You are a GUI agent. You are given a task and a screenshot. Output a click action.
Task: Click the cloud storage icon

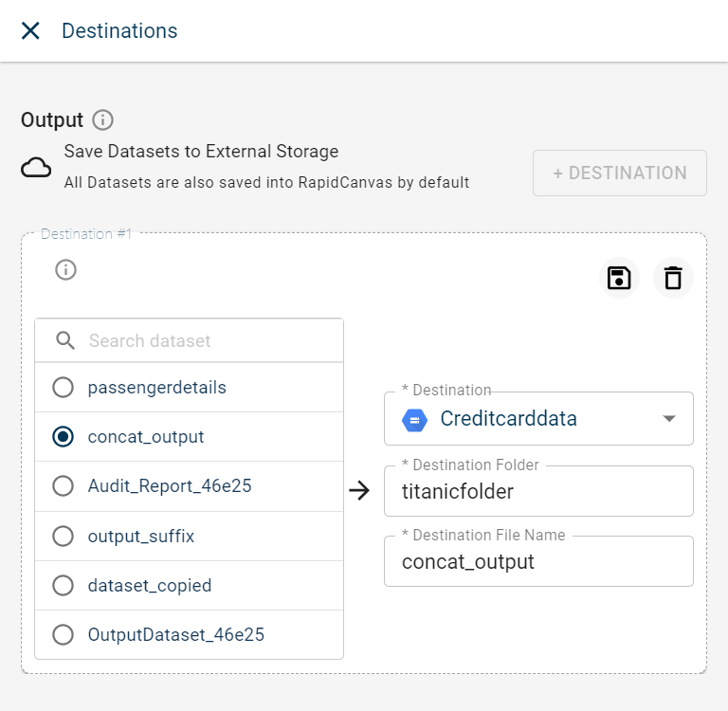pyautogui.click(x=36, y=169)
